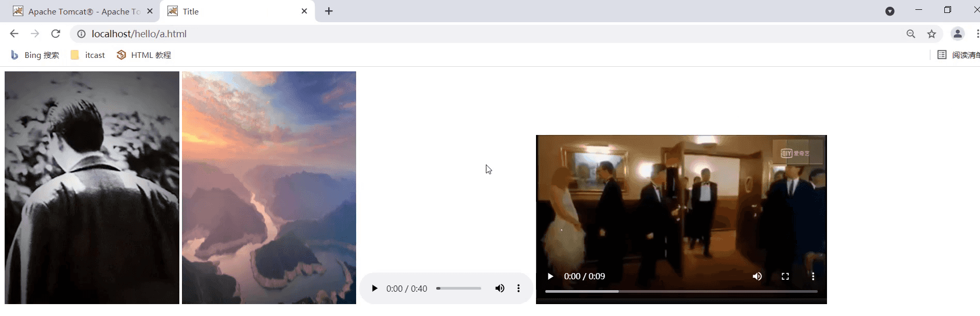Mute the audio player volume

(500, 289)
